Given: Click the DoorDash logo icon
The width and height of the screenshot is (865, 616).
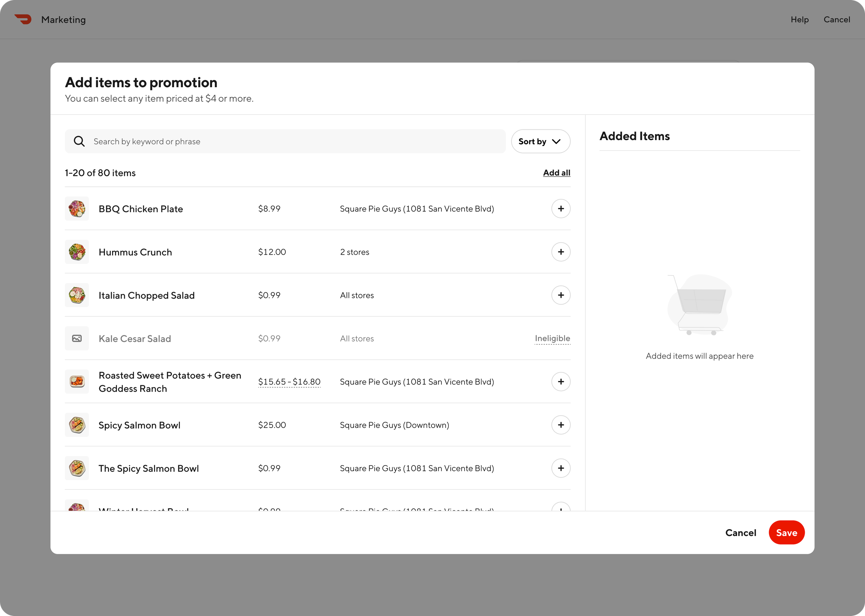Looking at the screenshot, I should point(23,19).
